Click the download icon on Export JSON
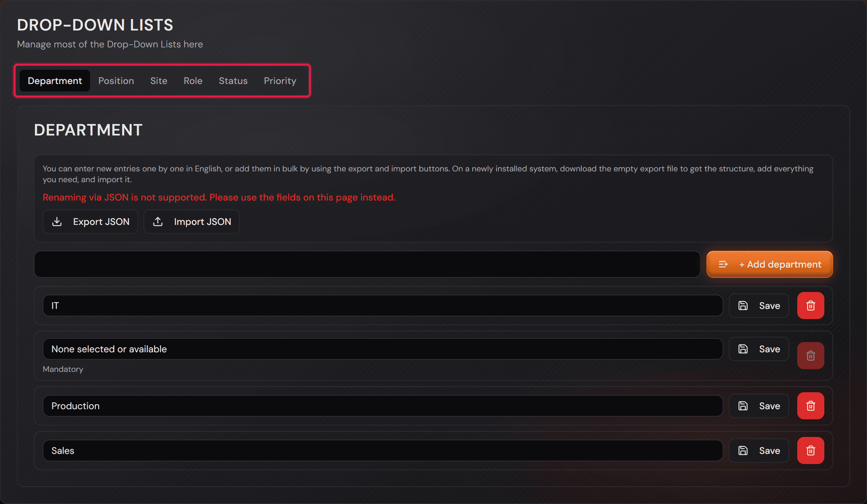This screenshot has width=867, height=504. coord(57,222)
